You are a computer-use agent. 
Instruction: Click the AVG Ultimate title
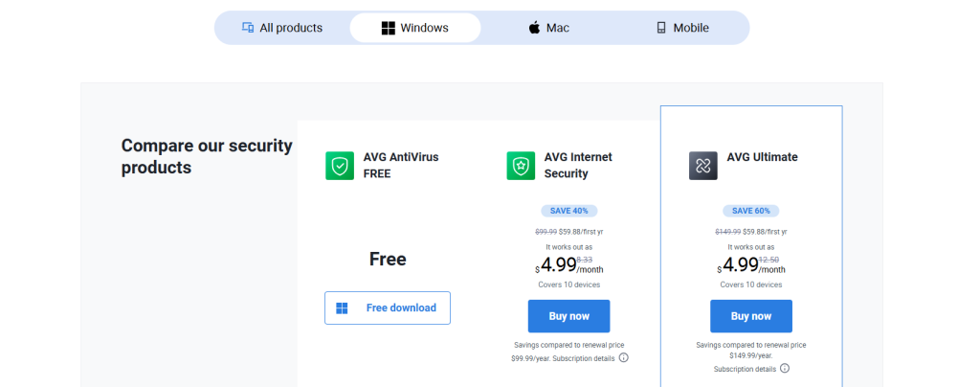tap(762, 157)
